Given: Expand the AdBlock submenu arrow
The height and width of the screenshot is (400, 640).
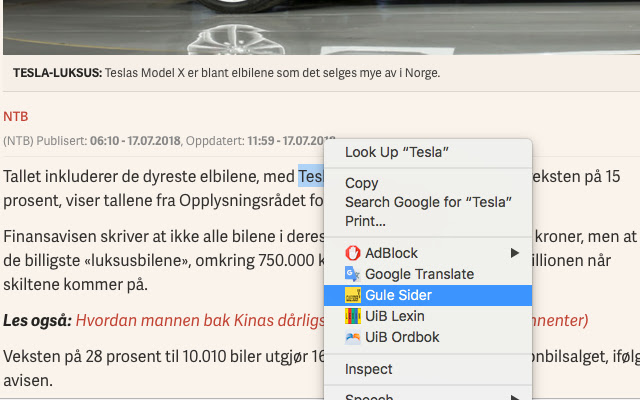Looking at the screenshot, I should coord(515,253).
